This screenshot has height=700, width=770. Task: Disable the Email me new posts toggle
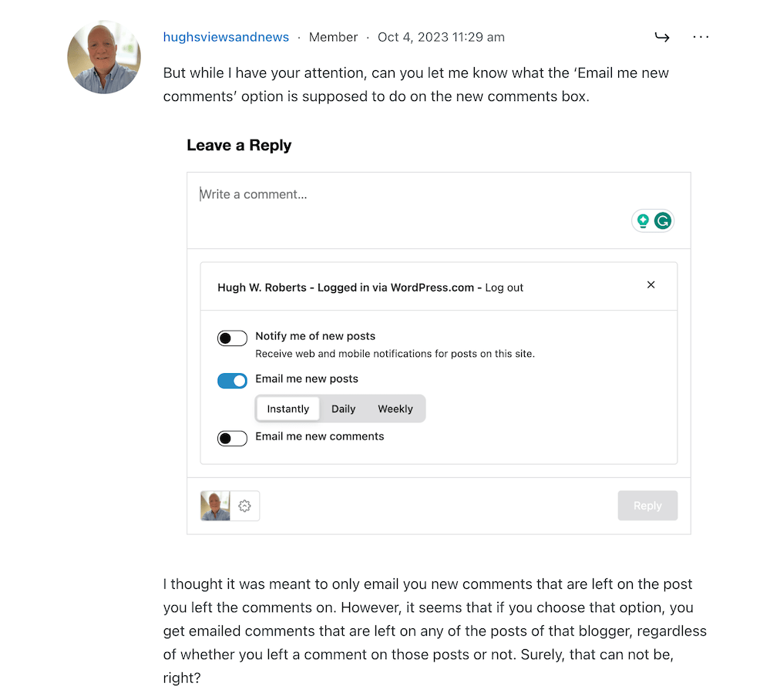232,380
